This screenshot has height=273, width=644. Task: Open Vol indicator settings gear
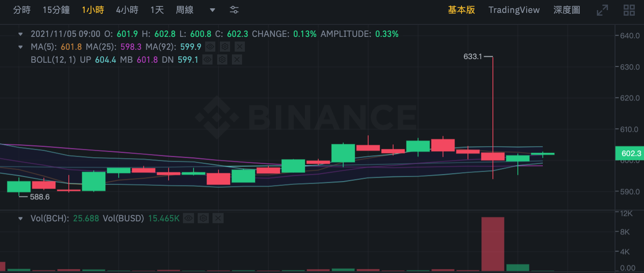[x=203, y=218]
